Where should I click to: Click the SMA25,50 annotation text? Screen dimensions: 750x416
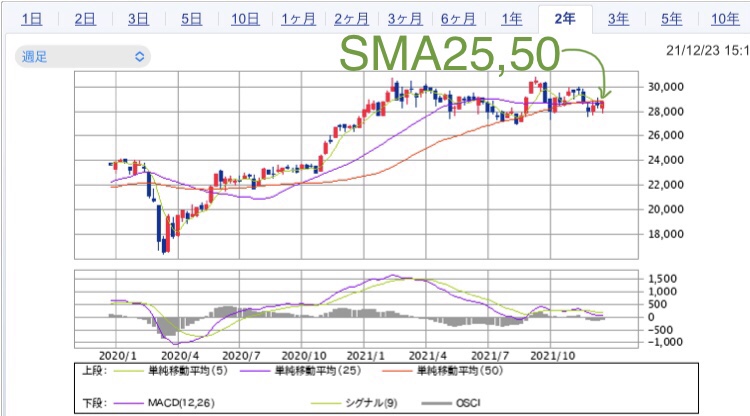[x=451, y=52]
